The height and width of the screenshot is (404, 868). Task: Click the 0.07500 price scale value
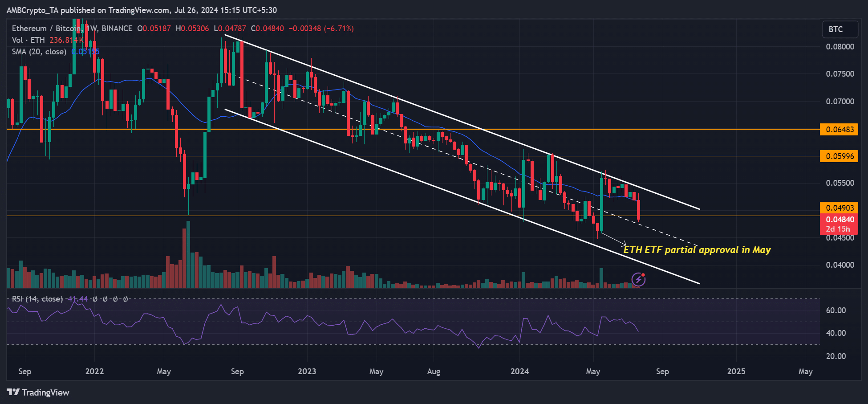[x=840, y=74]
